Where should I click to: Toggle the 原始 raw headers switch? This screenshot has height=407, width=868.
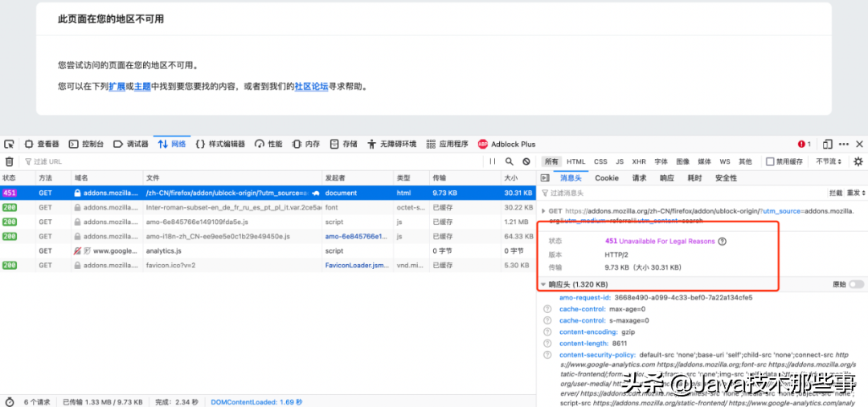(856, 284)
